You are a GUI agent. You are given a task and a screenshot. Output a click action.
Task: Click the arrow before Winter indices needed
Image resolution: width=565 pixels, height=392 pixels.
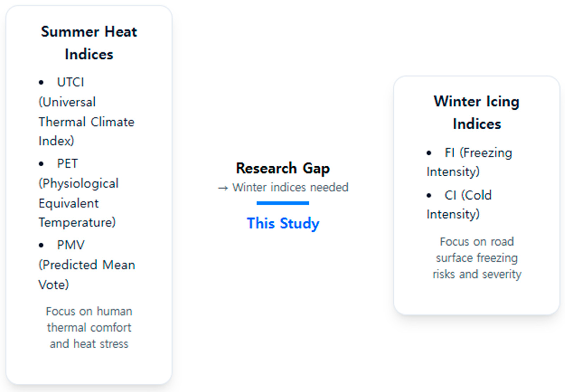point(223,188)
